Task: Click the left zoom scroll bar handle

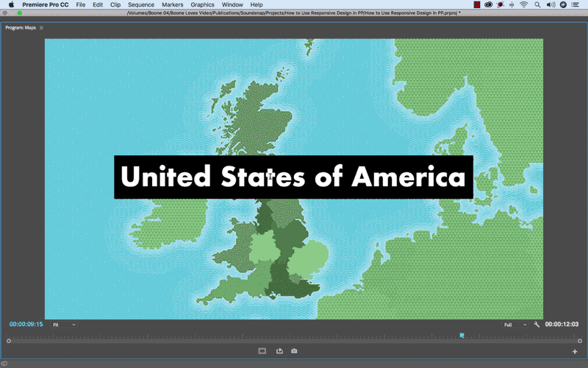Action: click(x=9, y=341)
